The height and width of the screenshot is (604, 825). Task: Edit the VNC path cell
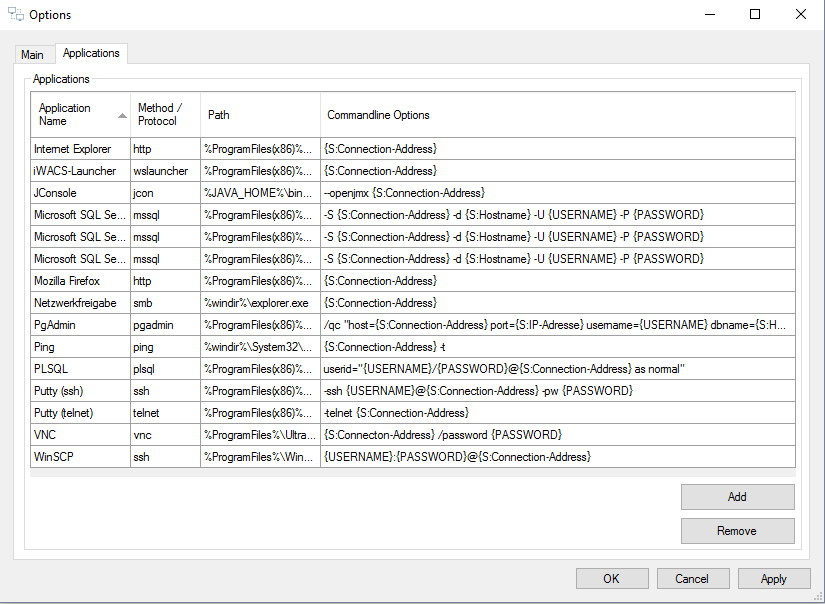(x=260, y=435)
